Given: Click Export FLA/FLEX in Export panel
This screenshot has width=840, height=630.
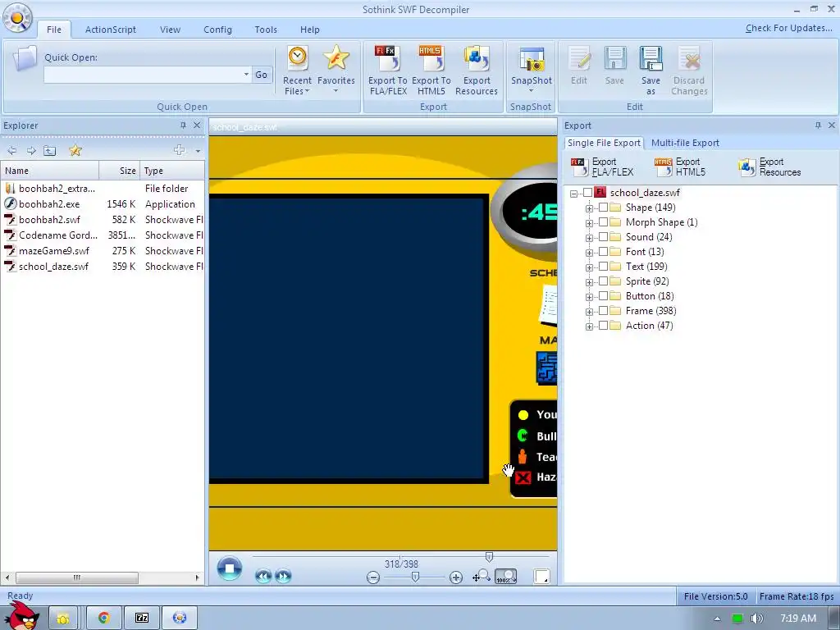Looking at the screenshot, I should (x=602, y=167).
